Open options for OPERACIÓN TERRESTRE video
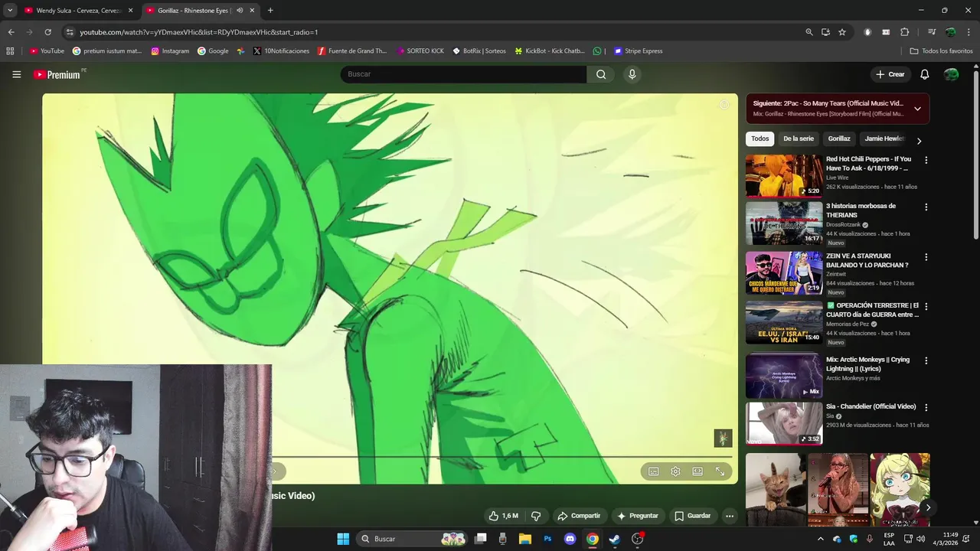Viewport: 980px width, 551px height. tap(926, 307)
